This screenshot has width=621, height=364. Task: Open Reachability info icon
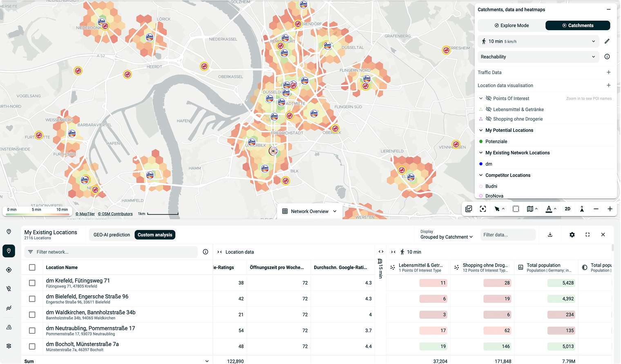click(x=607, y=57)
